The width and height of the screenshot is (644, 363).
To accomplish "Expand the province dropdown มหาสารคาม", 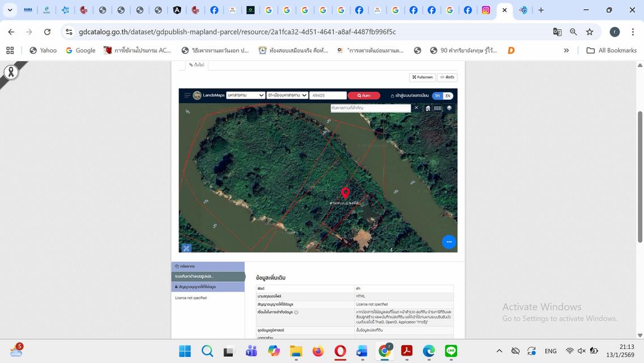I will [x=245, y=95].
